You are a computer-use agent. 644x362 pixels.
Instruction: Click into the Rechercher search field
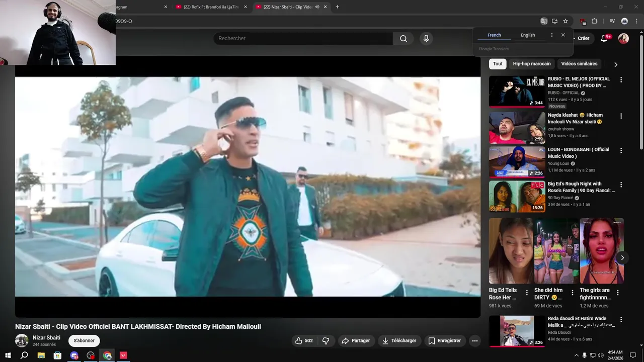tap(303, 39)
